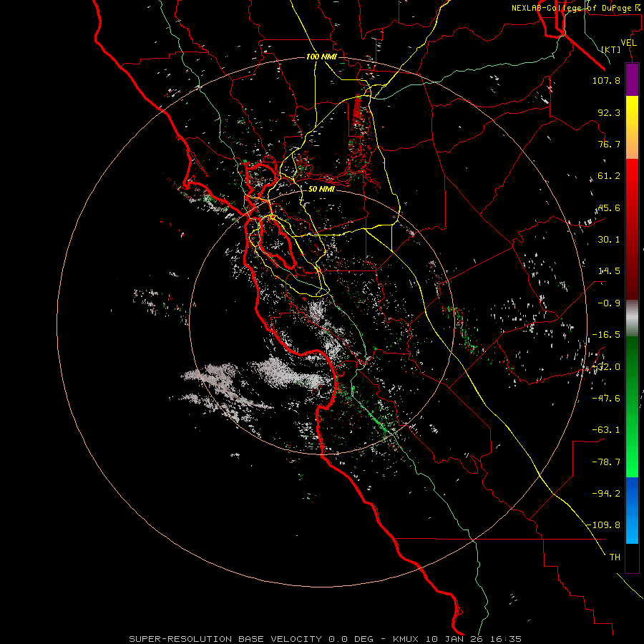The width and height of the screenshot is (644, 644).
Task: Click the -47.6 velocity scale value
Action: (606, 399)
